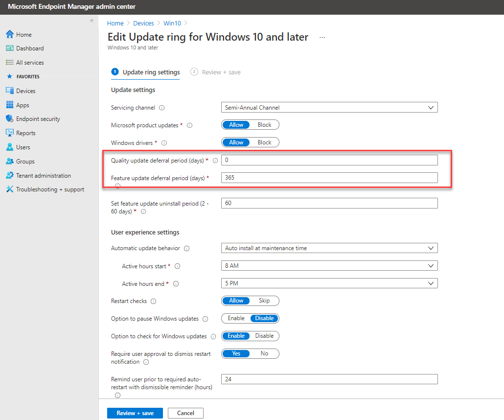Open Troubleshooting + support
Viewport: 504px width, 420px height.
tap(49, 189)
